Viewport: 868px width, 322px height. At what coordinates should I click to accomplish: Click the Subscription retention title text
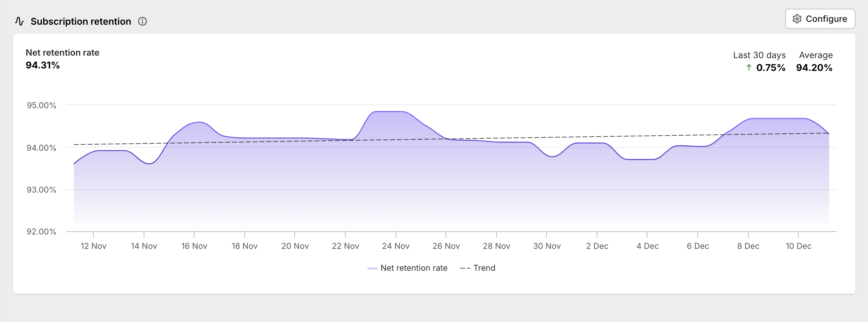[81, 21]
